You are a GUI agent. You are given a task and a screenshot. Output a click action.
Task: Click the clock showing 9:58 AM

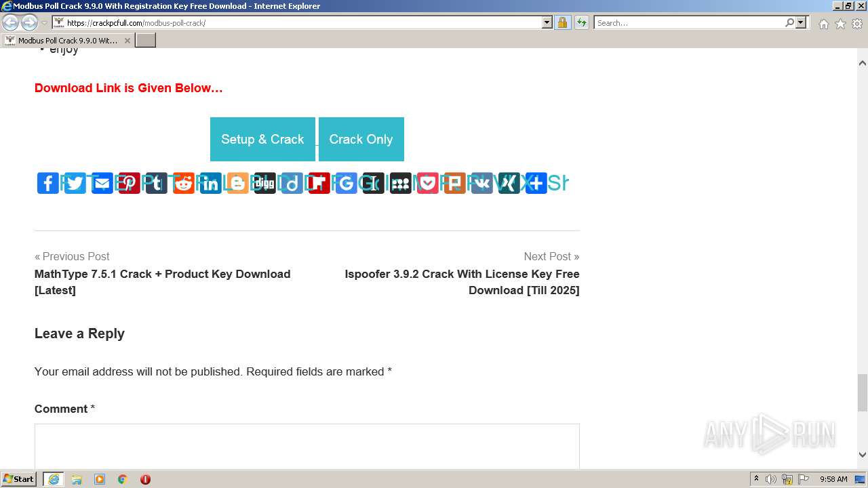[x=833, y=479]
